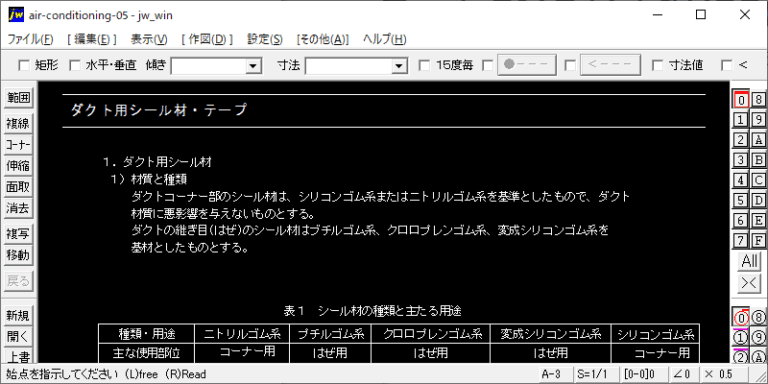Viewport: 768px width, 384px height.
Task: Click the A-3 paper size status button
Action: coord(555,375)
